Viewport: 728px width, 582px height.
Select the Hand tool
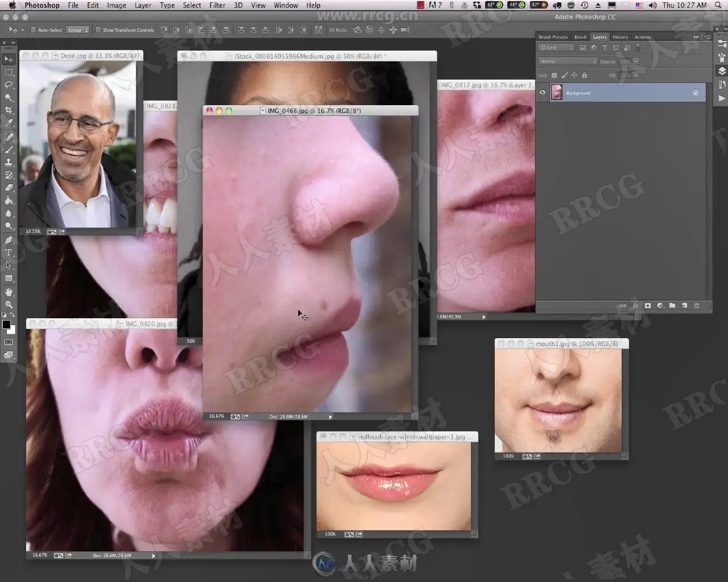[9, 292]
